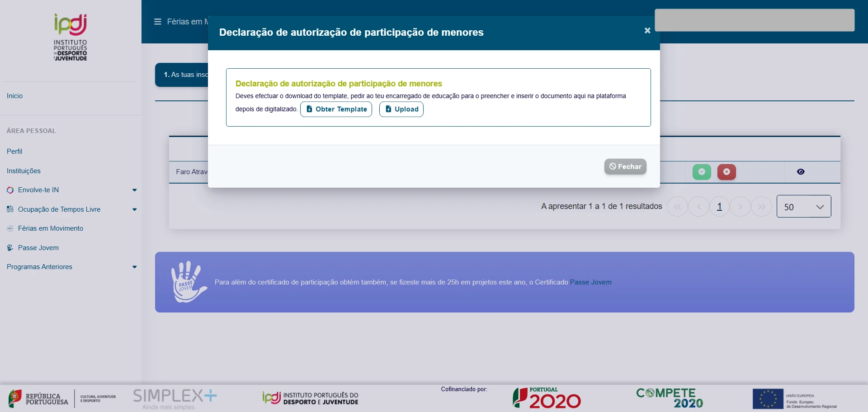The width and height of the screenshot is (868, 412).
Task: Click the Férias em Movimento icon
Action: point(10,229)
